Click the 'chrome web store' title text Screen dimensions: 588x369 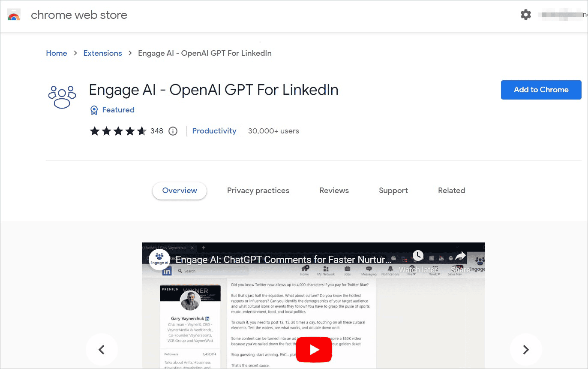pyautogui.click(x=79, y=15)
